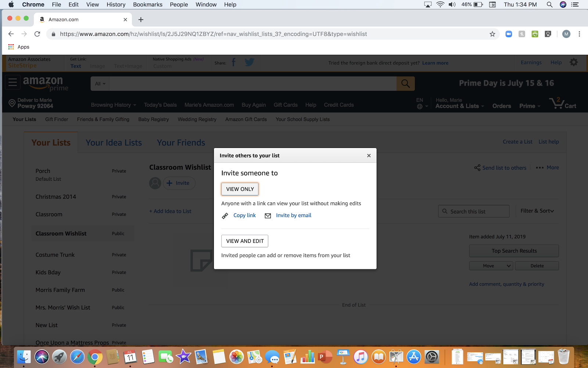Go back to previous page

(11, 34)
